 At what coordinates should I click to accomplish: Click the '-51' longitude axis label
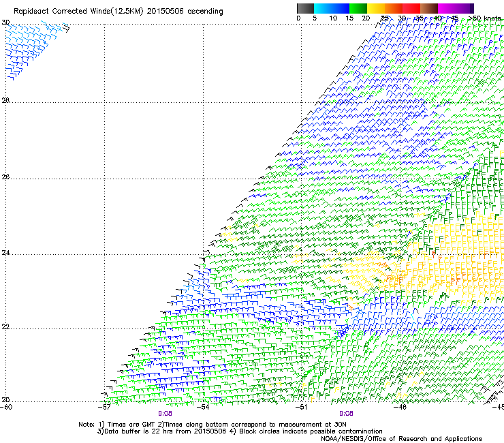[x=301, y=407]
